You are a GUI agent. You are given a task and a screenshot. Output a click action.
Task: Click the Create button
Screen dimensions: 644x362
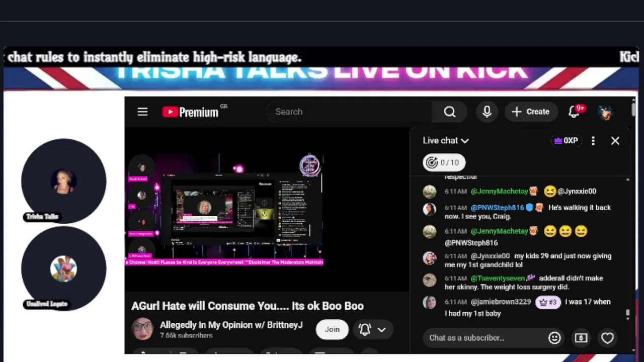[x=531, y=112]
